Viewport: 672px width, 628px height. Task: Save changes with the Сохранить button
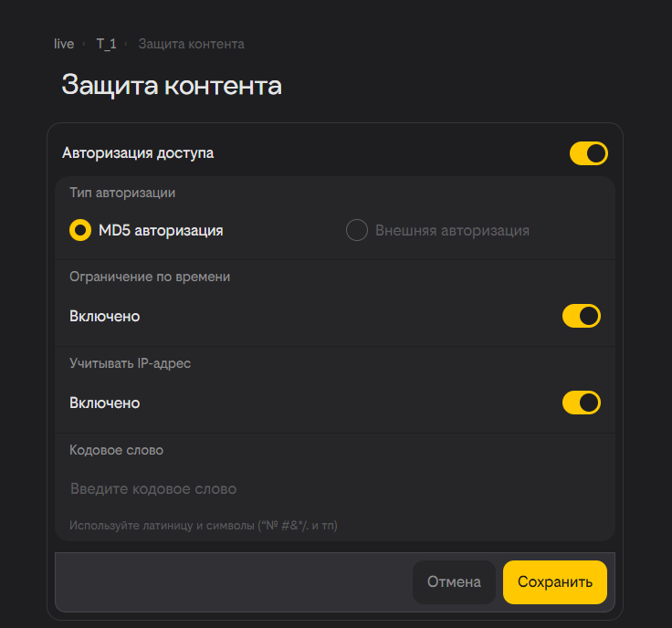pos(555,582)
